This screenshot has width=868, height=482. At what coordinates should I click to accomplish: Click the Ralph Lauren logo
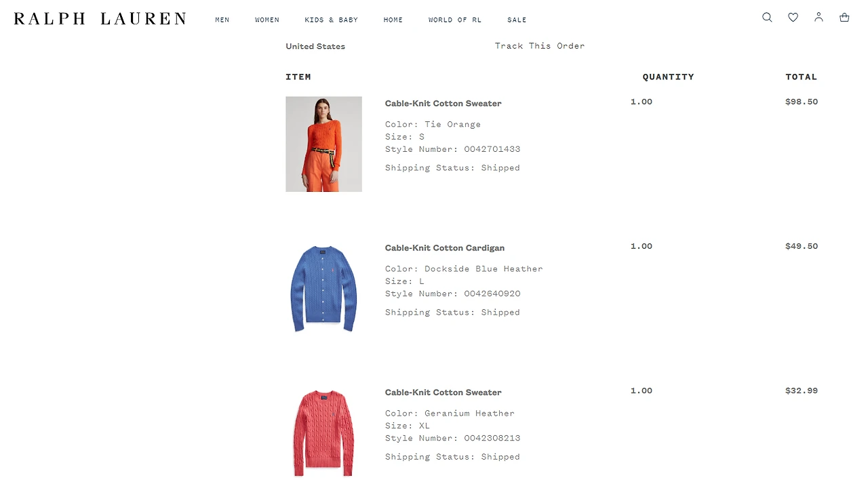100,19
